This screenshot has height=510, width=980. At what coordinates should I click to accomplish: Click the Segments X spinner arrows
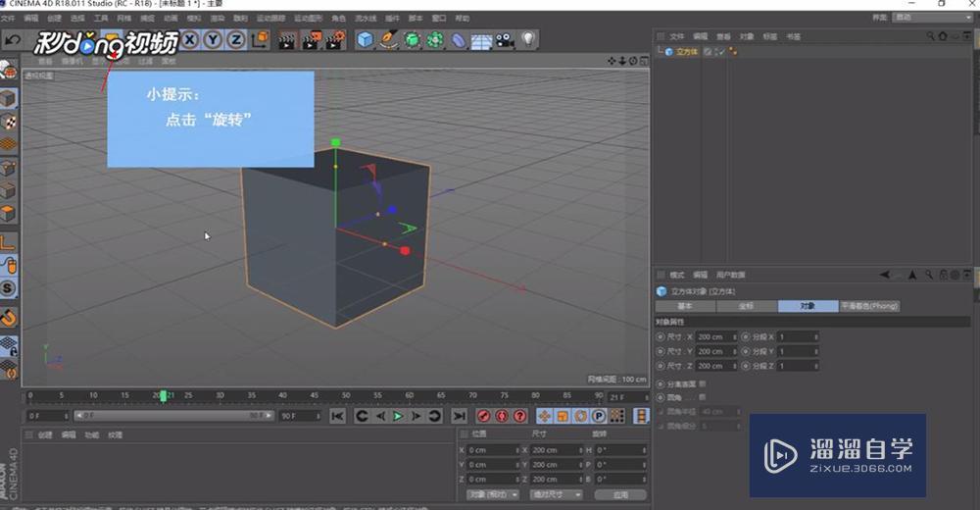click(816, 336)
